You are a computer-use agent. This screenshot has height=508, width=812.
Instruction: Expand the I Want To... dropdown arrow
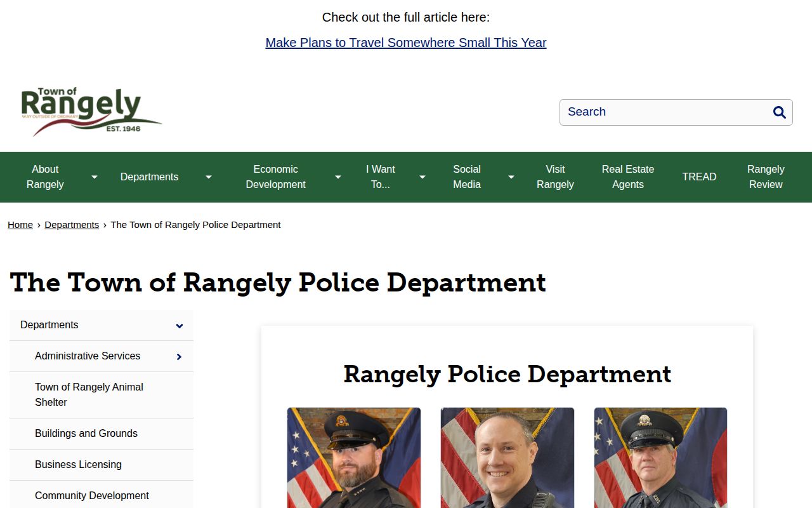[x=422, y=177]
